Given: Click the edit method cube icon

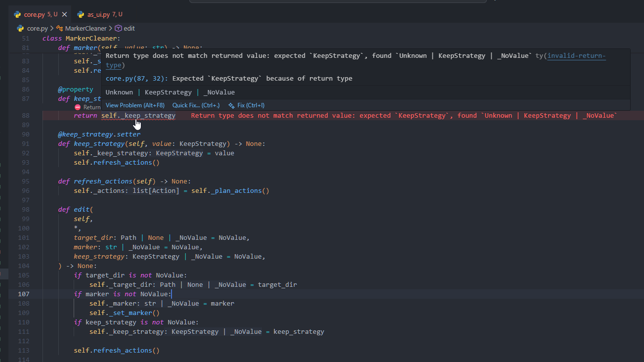Looking at the screenshot, I should click(x=118, y=28).
